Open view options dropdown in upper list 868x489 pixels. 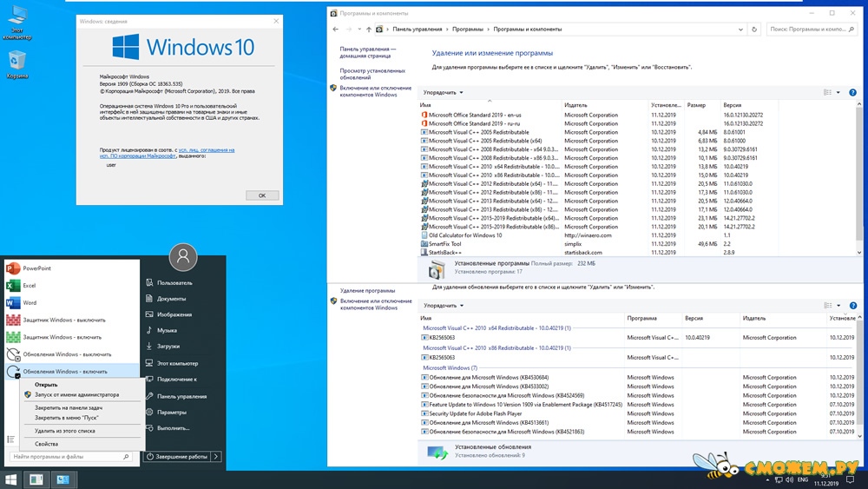point(838,92)
